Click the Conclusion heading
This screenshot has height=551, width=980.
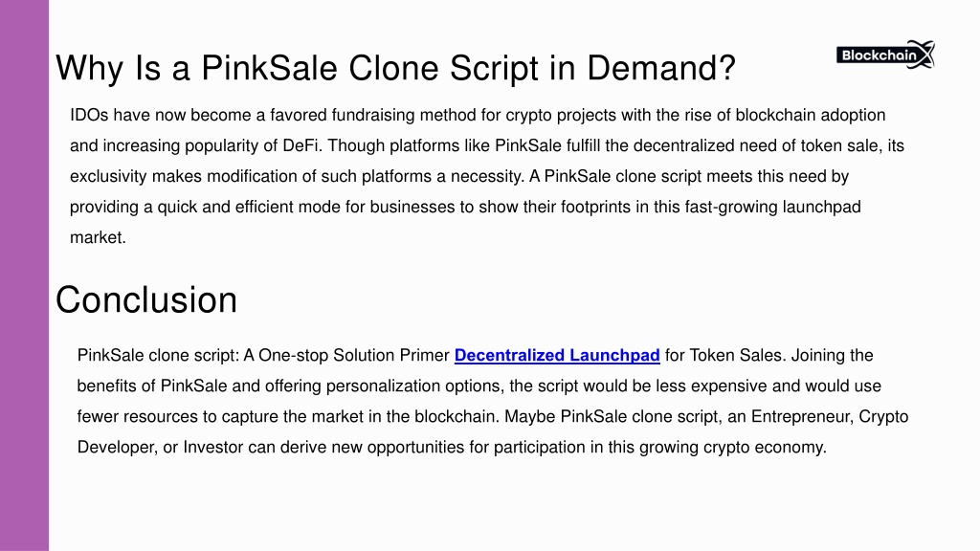[146, 299]
